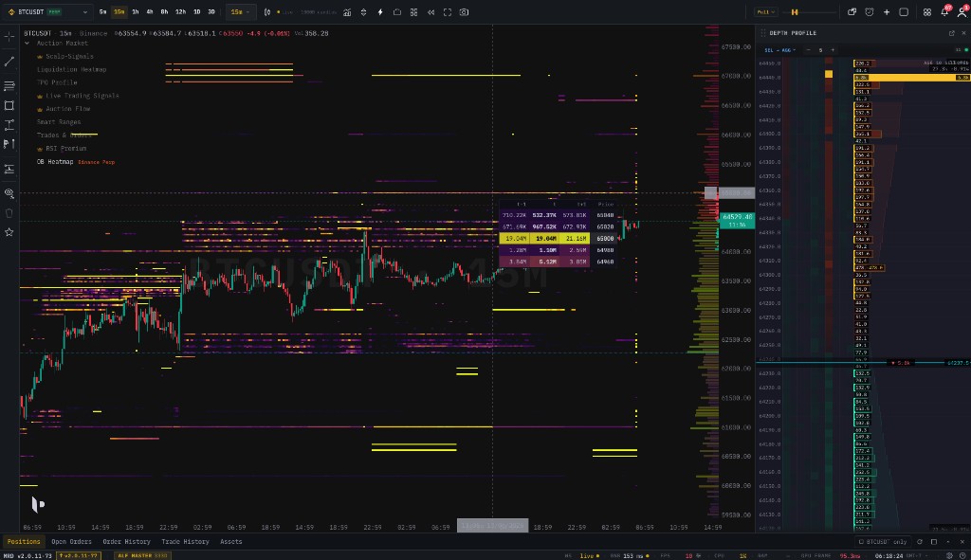This screenshot has width=971, height=560.
Task: Select the 8h timeframe
Action: [x=164, y=12]
